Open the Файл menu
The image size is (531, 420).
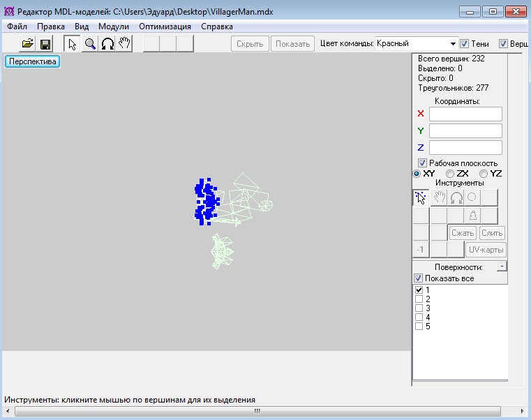[17, 27]
